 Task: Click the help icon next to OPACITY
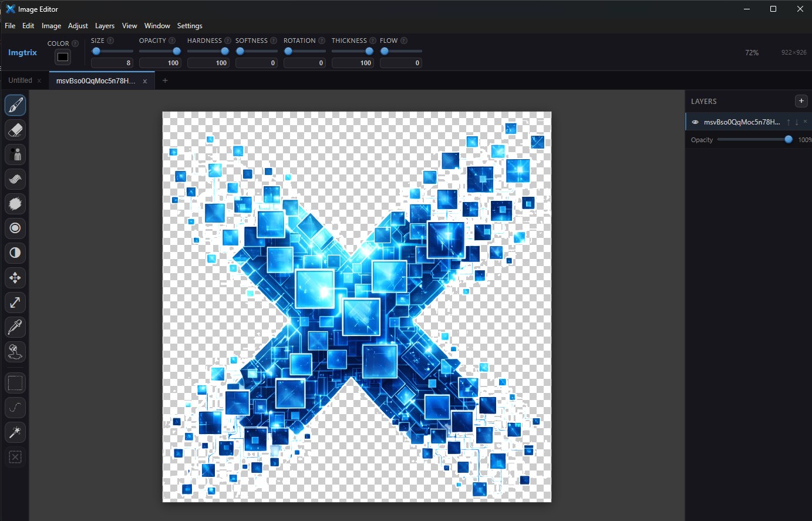coord(172,41)
